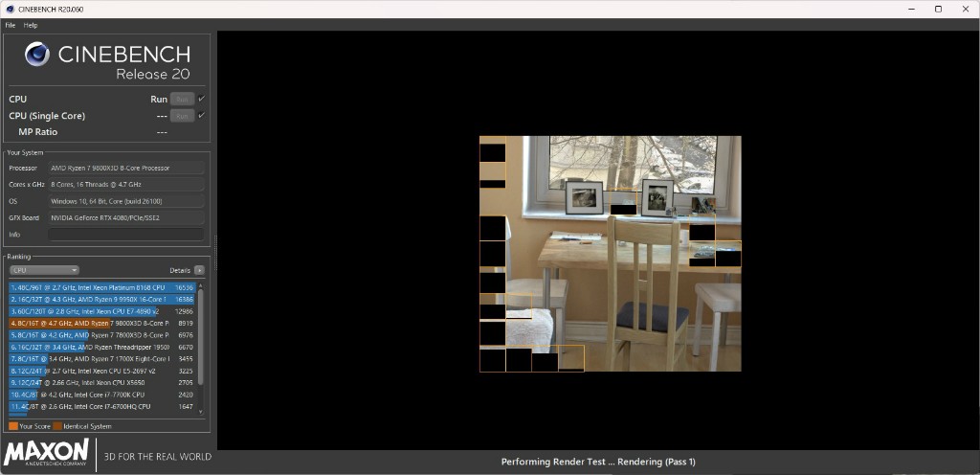Viewport: 980px width, 475px height.
Task: Click the Cinebench sphere logo icon
Action: (37, 55)
